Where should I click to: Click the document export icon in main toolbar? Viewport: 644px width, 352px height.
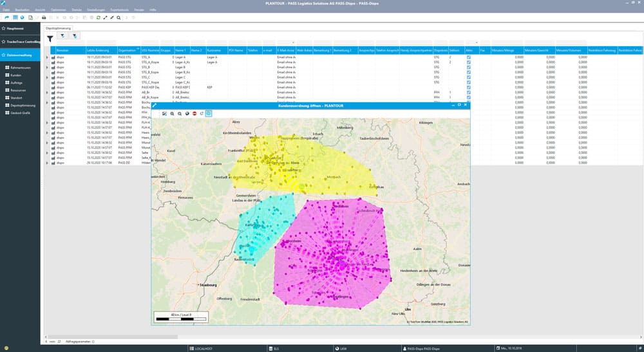click(x=30, y=17)
